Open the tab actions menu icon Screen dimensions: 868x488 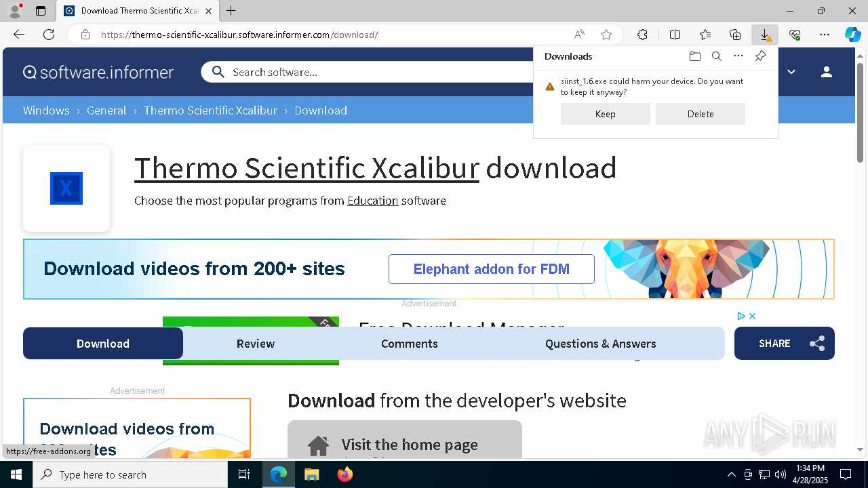[41, 11]
